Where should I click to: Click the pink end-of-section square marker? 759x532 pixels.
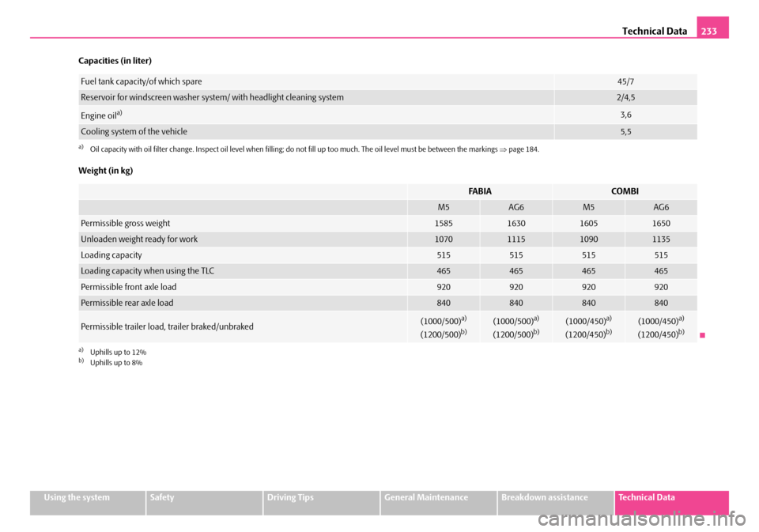tap(702, 334)
